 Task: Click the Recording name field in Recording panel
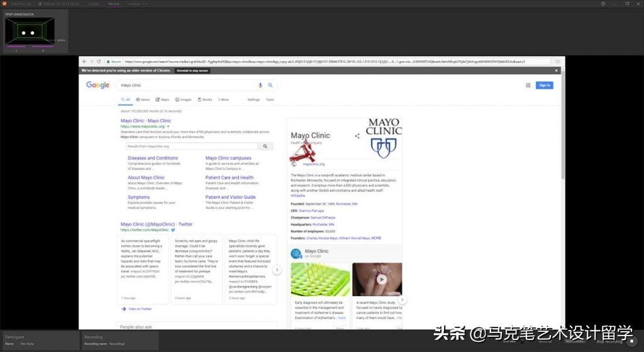[x=118, y=344]
